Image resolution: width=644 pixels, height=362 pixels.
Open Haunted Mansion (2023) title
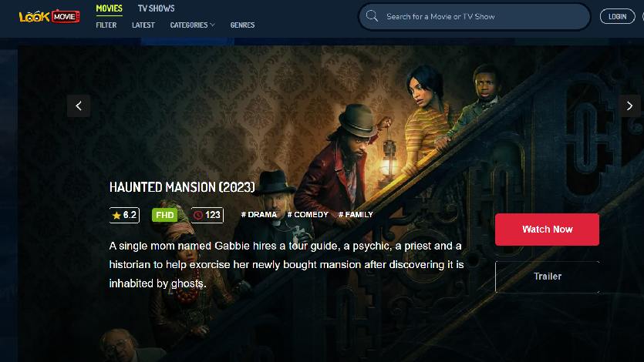tap(182, 187)
